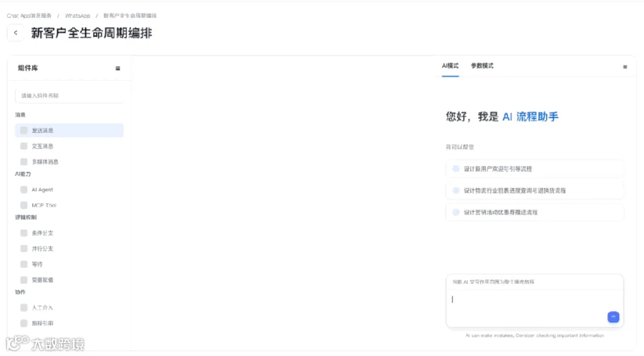This screenshot has width=644, height=356.
Task: Choose the MCP Tool component
Action: coord(69,205)
